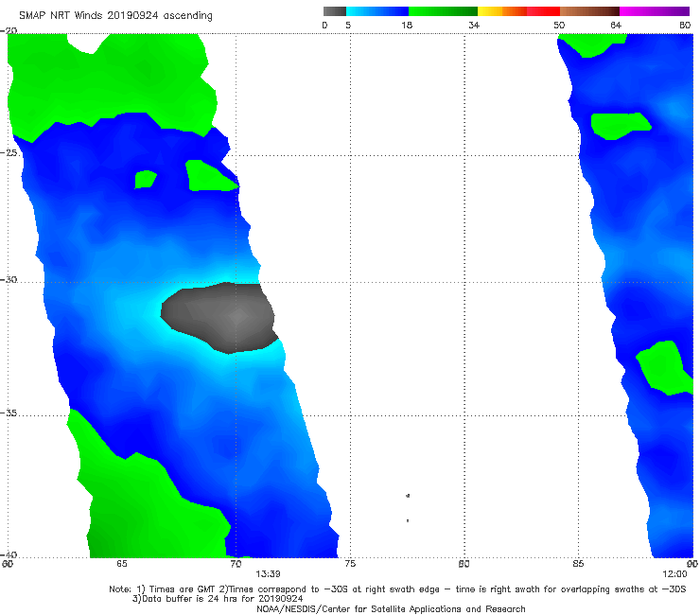Click the '-30' latitude axis label
700x615 pixels.
(9, 279)
